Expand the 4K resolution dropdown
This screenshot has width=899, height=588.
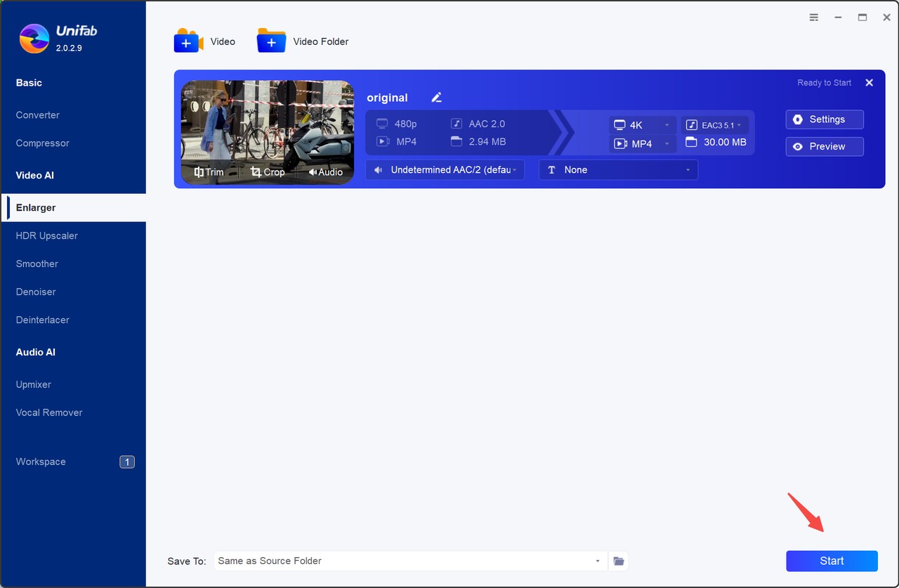click(x=643, y=125)
